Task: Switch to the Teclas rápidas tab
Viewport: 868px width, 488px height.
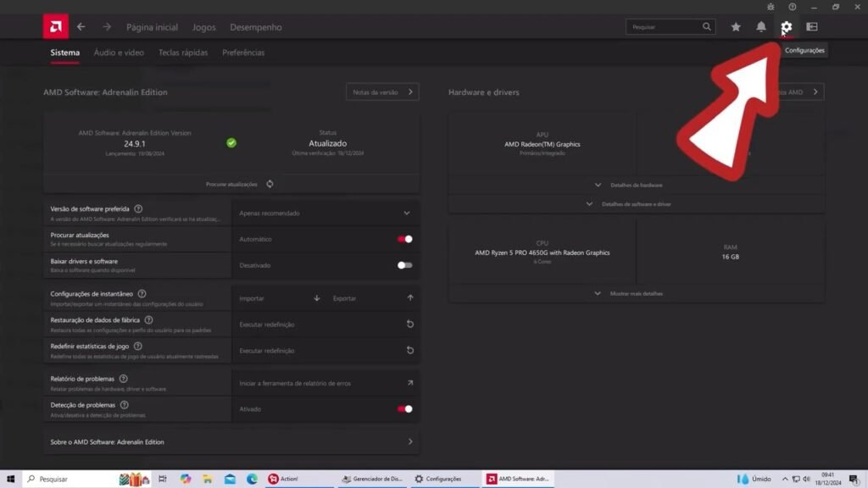Action: click(183, 53)
